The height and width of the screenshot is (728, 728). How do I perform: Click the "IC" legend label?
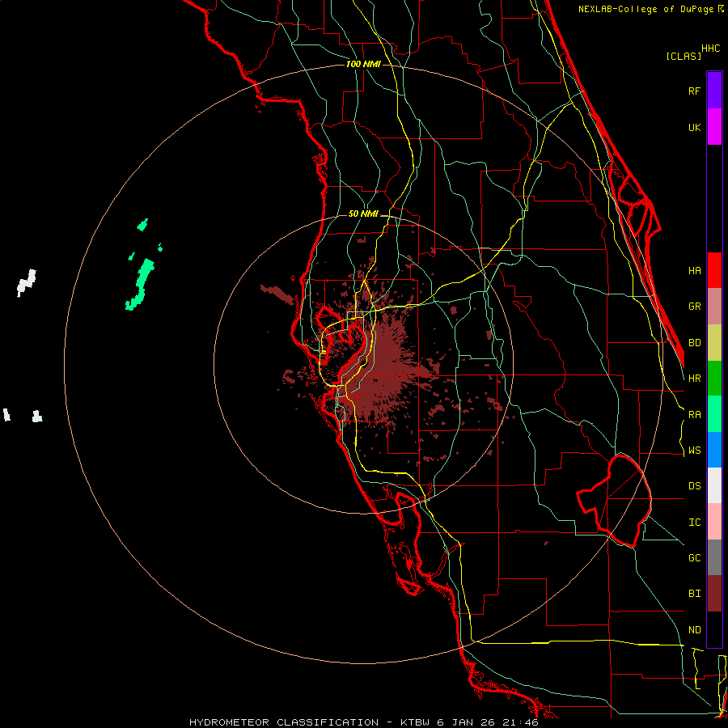[x=694, y=523]
